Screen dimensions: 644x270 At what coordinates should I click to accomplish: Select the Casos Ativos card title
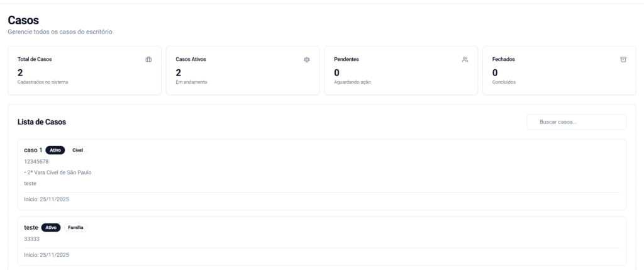(x=191, y=59)
